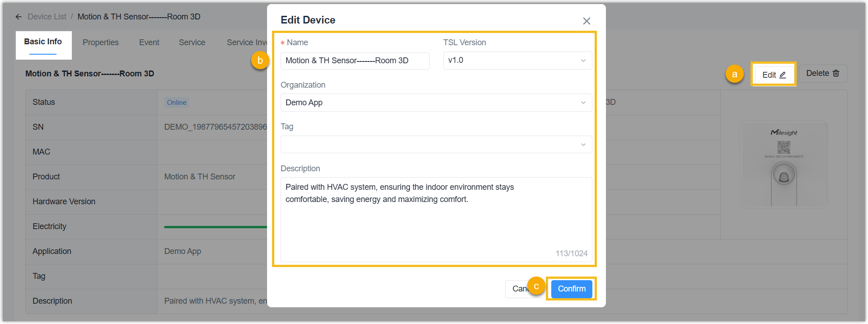Viewport: 868px width, 324px height.
Task: Close the Edit Device dialog
Action: click(586, 21)
